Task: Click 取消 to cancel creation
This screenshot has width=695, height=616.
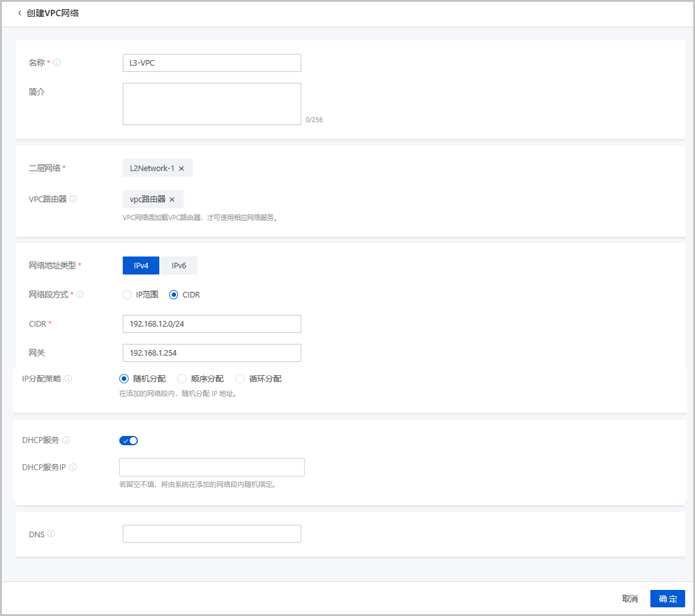Action: tap(630, 599)
